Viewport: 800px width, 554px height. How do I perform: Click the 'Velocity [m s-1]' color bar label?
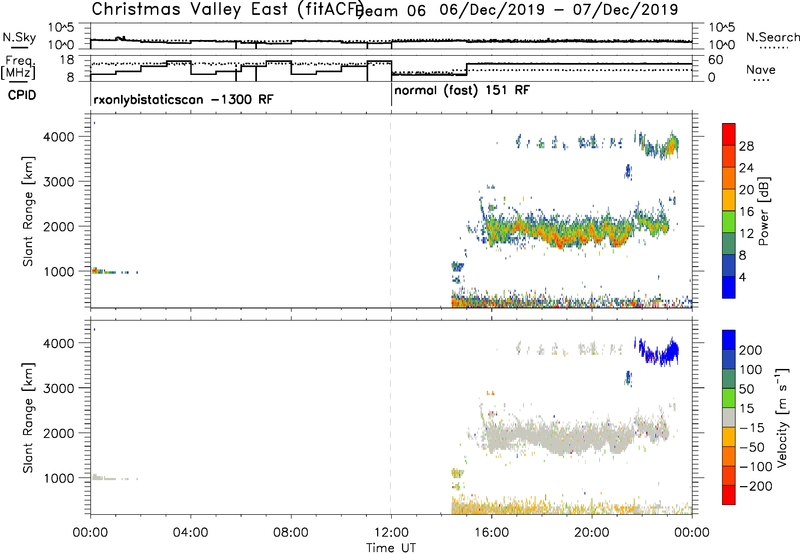coord(782,417)
